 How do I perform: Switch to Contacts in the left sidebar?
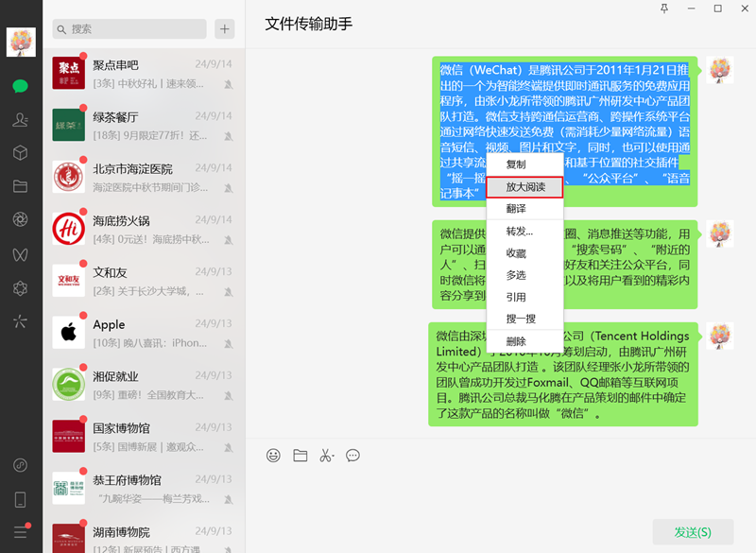[21, 119]
